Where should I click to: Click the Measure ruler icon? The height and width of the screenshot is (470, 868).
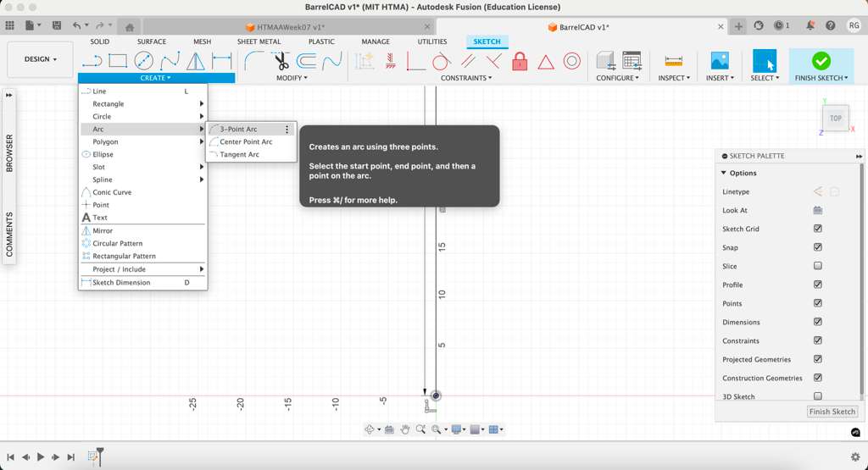tap(674, 61)
